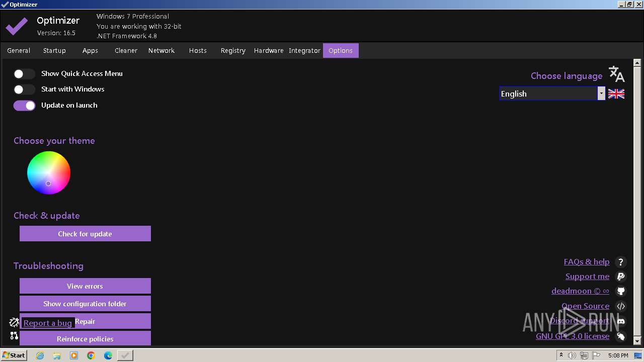Click the Discord icon
The image size is (644, 362).
(x=621, y=321)
